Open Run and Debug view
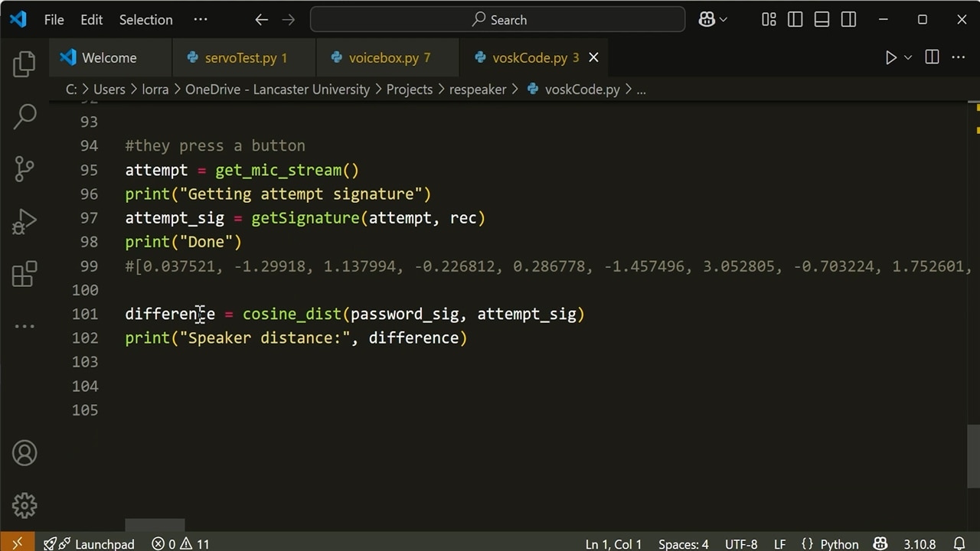Viewport: 980px width, 551px height. click(x=24, y=222)
